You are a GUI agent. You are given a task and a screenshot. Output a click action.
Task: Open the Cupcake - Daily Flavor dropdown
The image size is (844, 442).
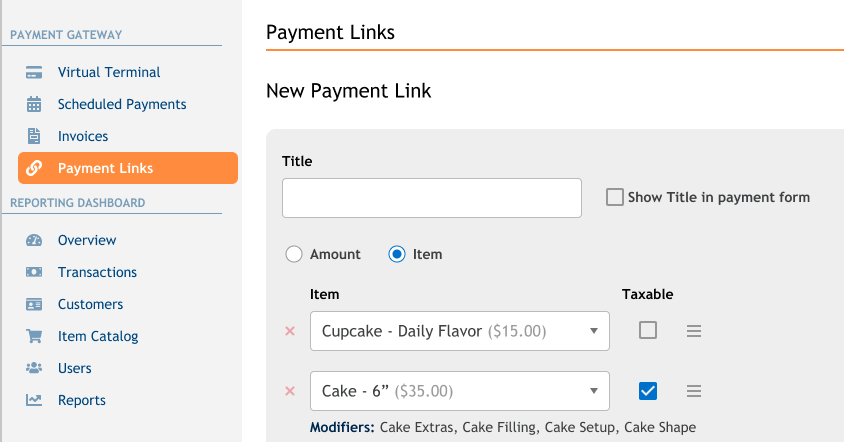(x=460, y=331)
